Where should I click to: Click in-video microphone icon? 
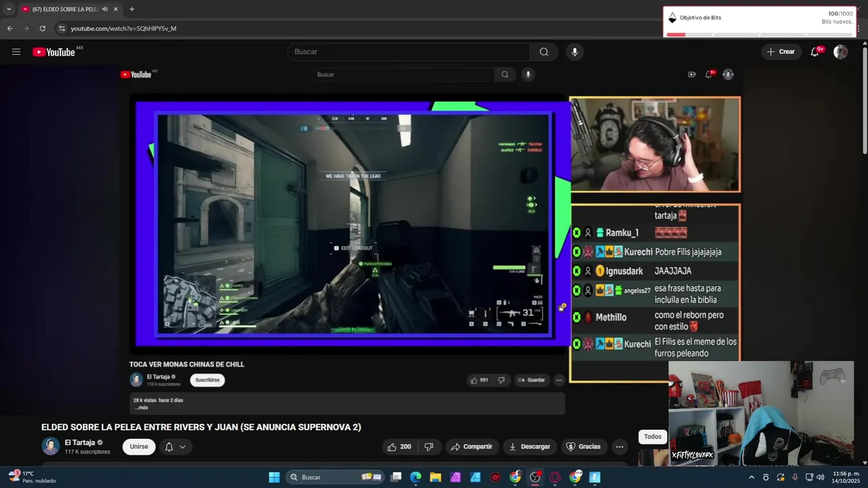pos(528,75)
